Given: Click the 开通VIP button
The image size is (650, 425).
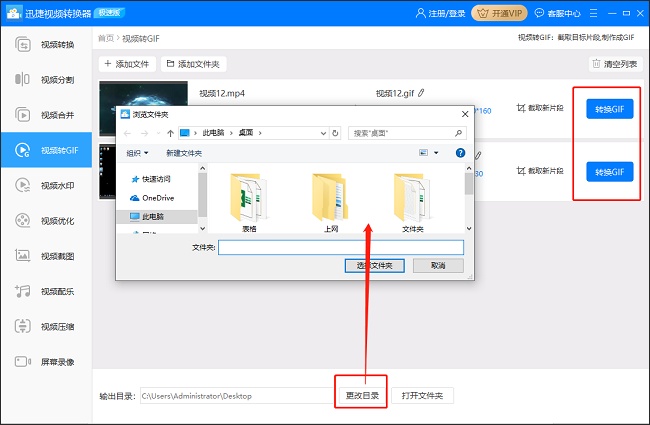Looking at the screenshot, I should (499, 13).
